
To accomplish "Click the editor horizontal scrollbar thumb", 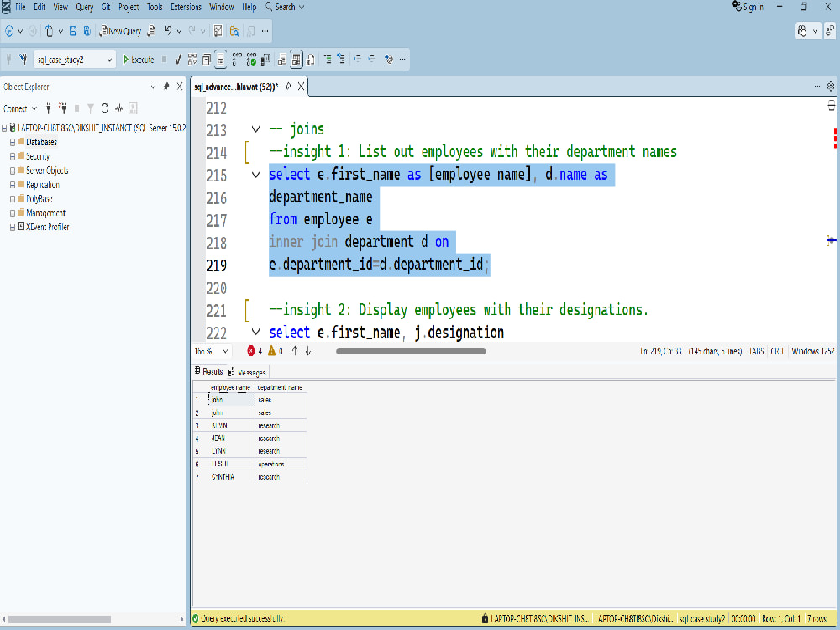I will 411,351.
